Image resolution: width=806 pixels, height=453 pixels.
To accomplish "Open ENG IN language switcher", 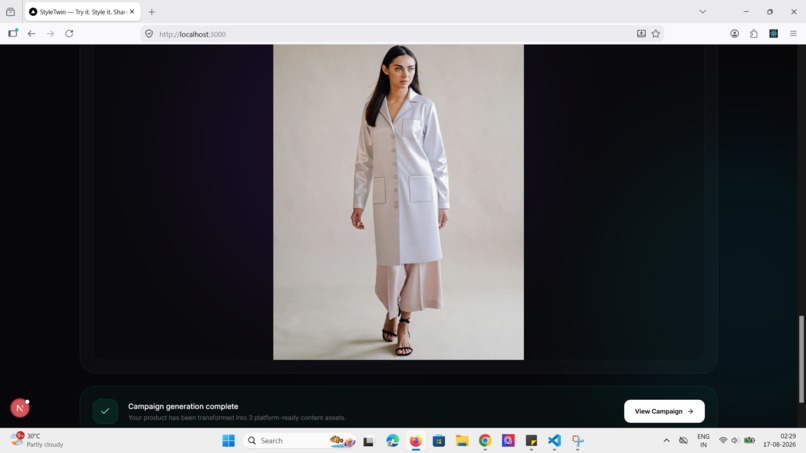I will (703, 441).
